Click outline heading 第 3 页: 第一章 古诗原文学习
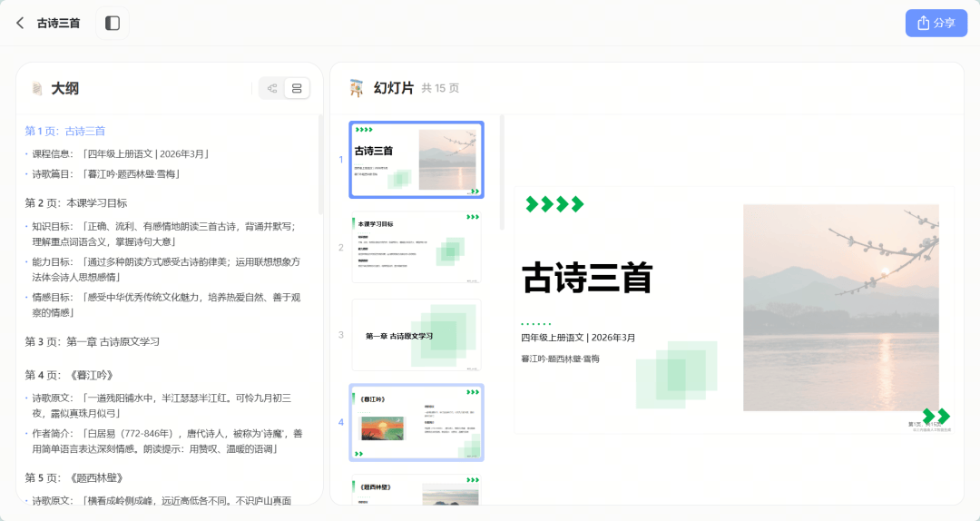This screenshot has width=980, height=521. coord(92,341)
